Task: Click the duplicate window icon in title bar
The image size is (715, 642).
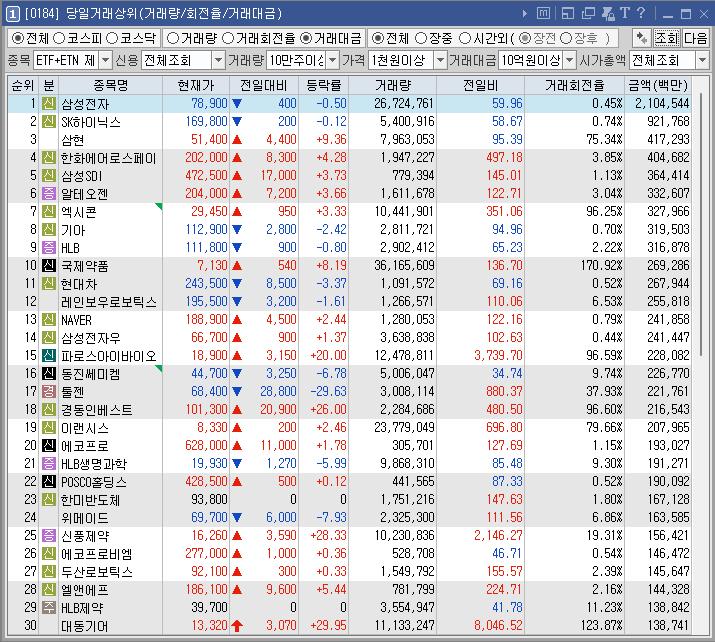Action: pos(588,14)
